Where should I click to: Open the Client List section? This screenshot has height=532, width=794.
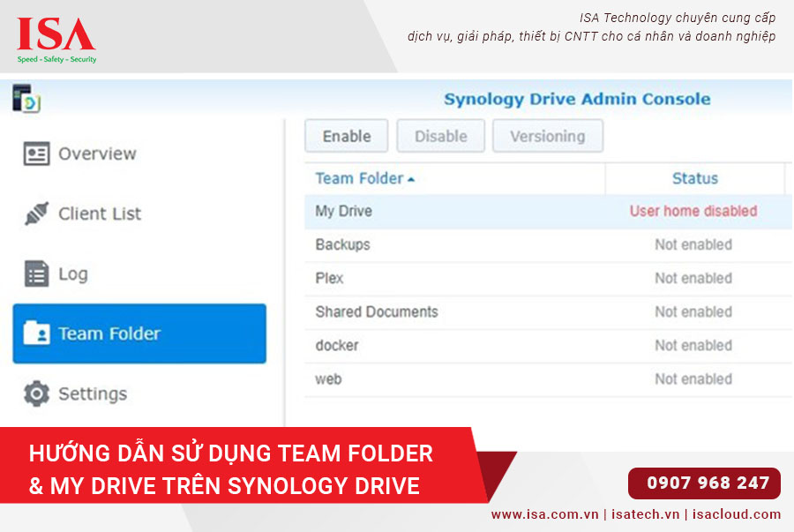(139, 214)
